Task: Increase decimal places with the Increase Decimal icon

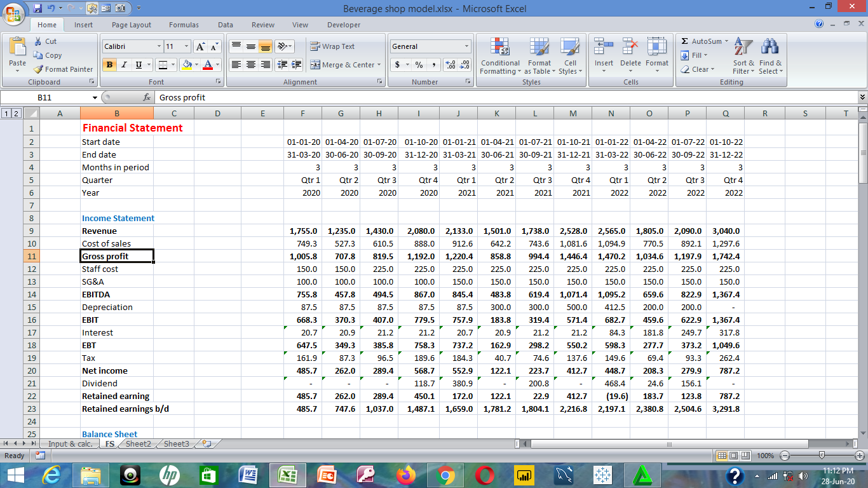Action: [x=449, y=64]
